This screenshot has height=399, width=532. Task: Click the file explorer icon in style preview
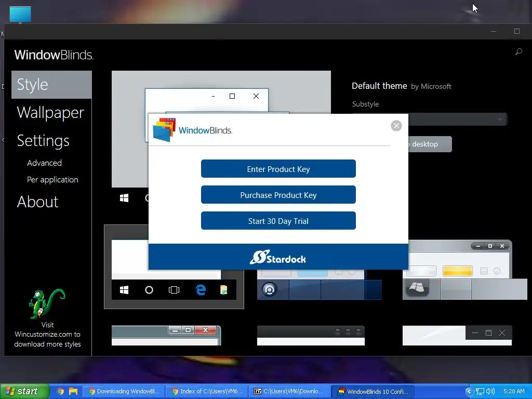(223, 290)
